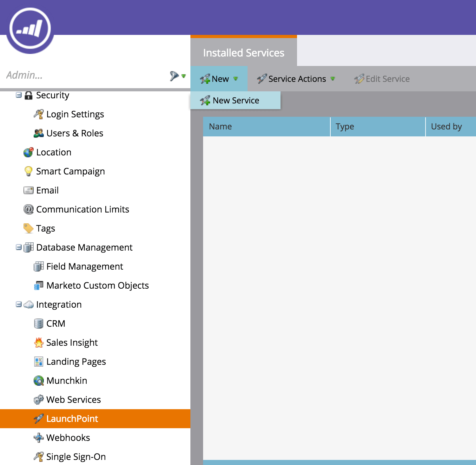Click the Tags label icon
Viewport: 476px width, 465px height.
pos(29,228)
